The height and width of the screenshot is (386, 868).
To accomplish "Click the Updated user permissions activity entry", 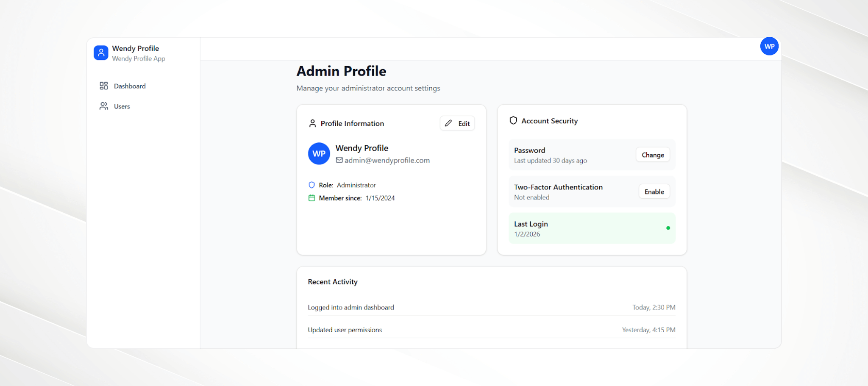I will point(345,330).
